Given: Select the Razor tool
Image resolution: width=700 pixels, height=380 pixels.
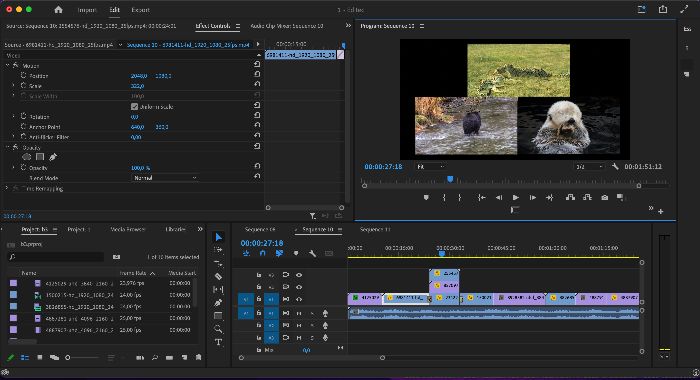Looking at the screenshot, I should tap(218, 276).
